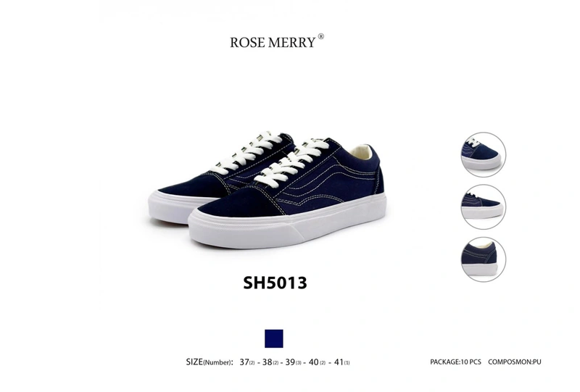Click the main navy sneaker product image
580x392 pixels.
pos(267,189)
